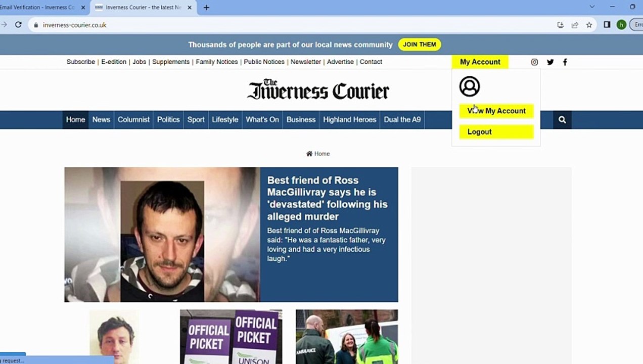Click the install app icon in address bar
Screen dimensions: 643x364
(x=560, y=25)
